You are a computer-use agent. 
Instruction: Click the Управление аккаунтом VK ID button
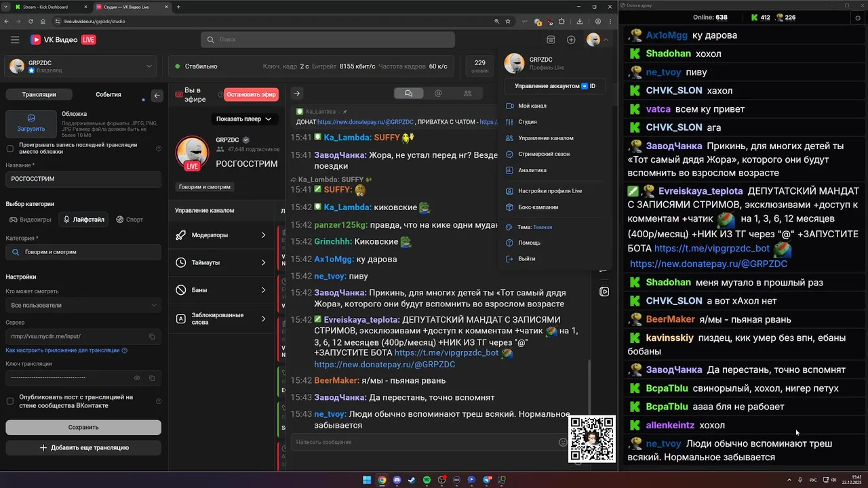pos(555,86)
